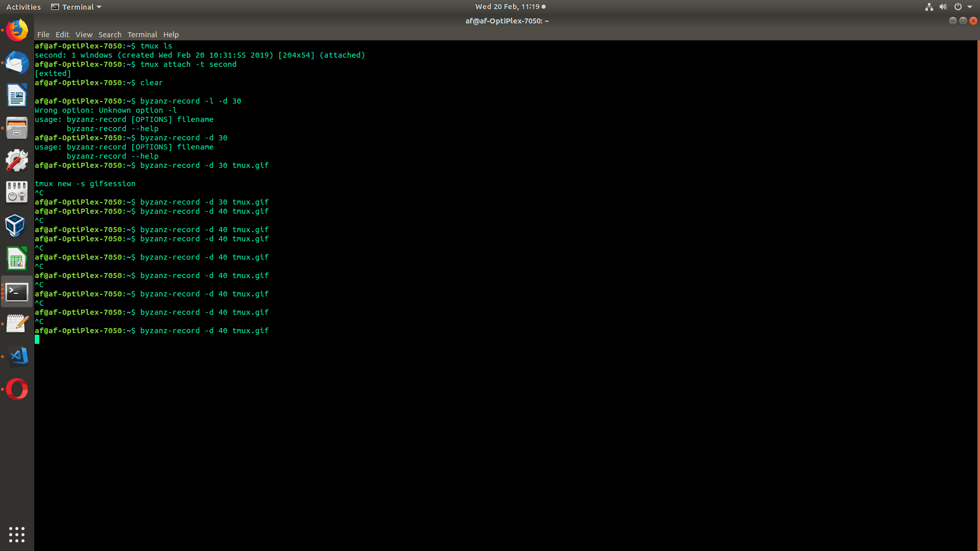980x551 pixels.
Task: Select the active Terminal icon in the dock
Action: [x=17, y=292]
